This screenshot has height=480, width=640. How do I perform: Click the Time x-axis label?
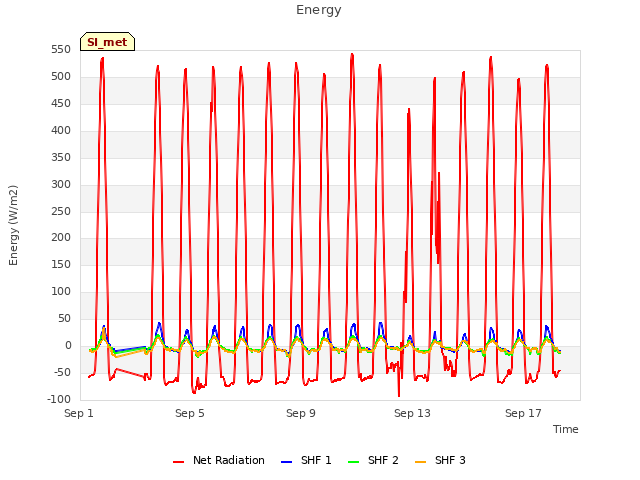565,429
